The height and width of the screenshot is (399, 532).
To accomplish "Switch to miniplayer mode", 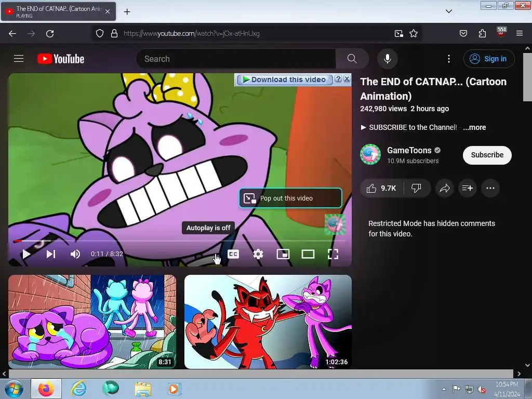I will click(x=283, y=254).
